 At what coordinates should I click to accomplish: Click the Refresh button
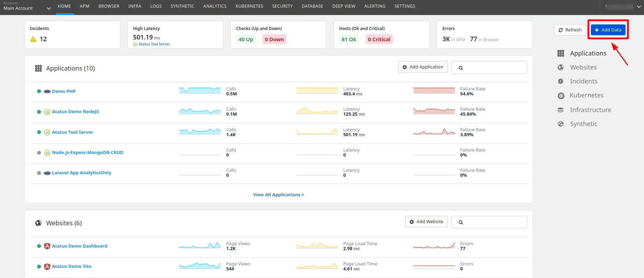point(570,30)
